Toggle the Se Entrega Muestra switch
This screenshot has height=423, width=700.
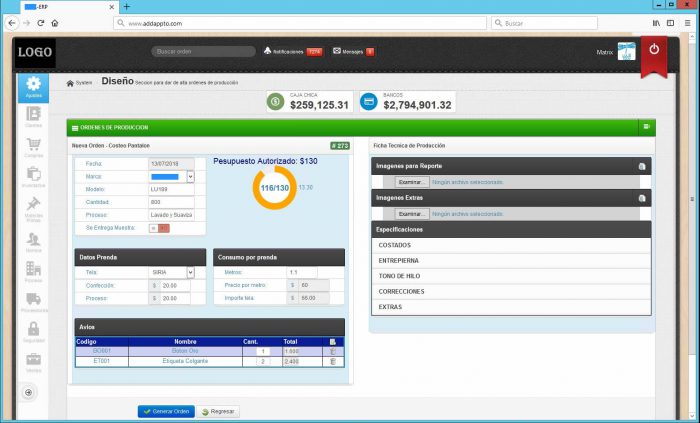(x=159, y=228)
